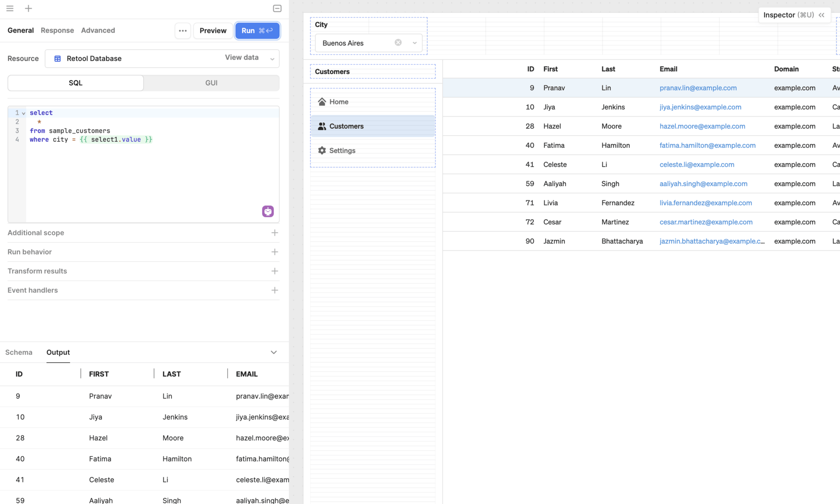Switch to the Schema tab
The height and width of the screenshot is (504, 840).
point(19,352)
